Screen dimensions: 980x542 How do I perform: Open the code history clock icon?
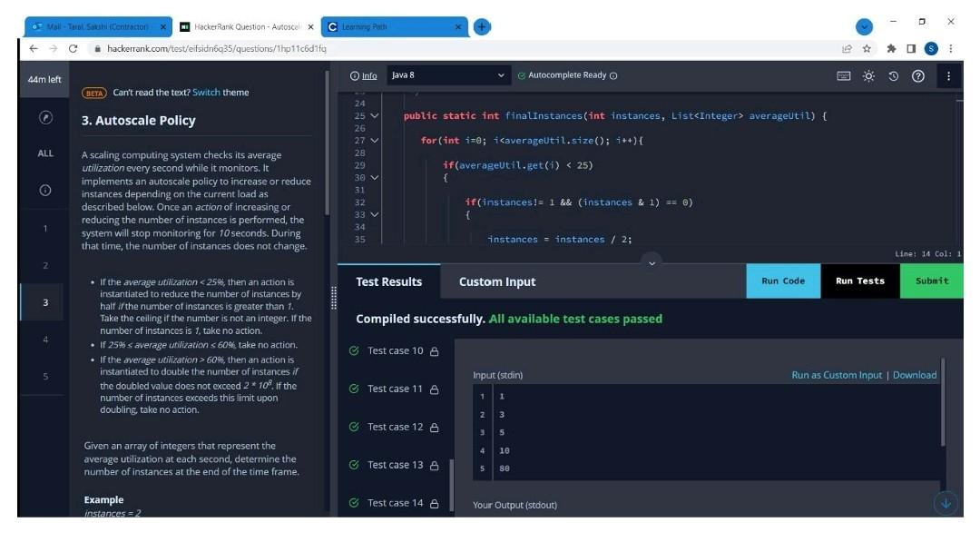(x=893, y=75)
